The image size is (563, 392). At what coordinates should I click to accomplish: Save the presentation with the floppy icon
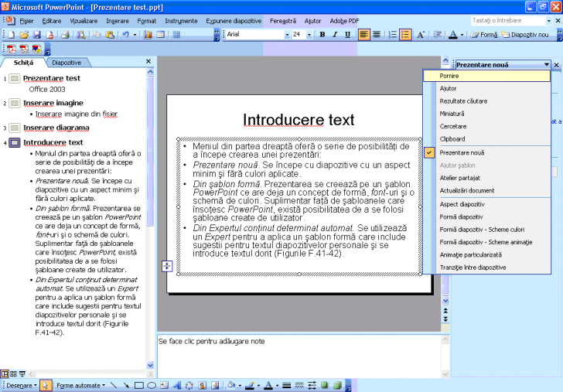click(36, 35)
